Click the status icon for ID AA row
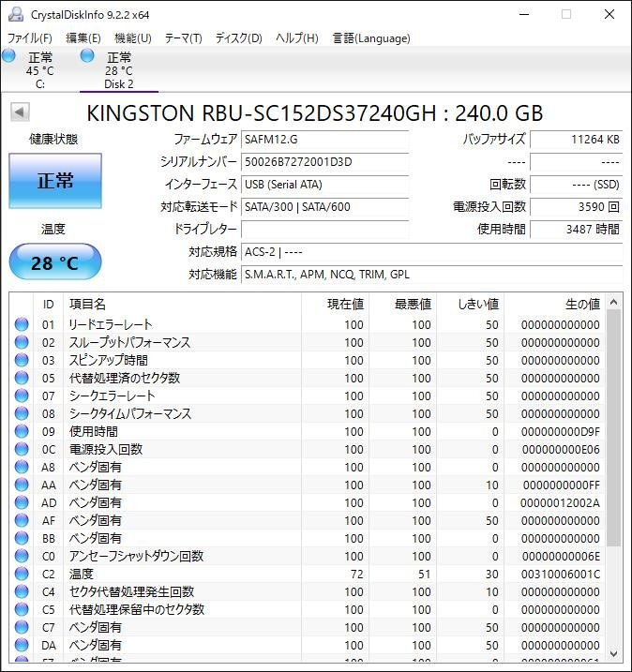Screen dimensions: 632x672 (22, 485)
